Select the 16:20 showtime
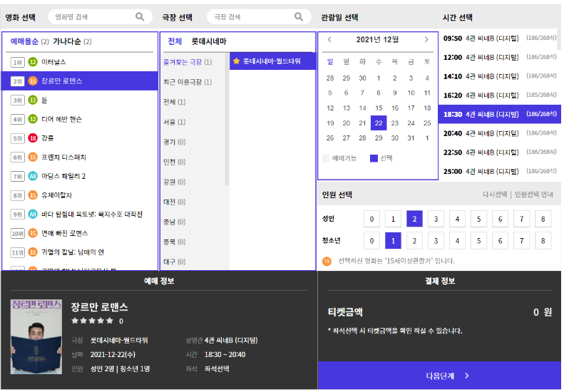 [500, 96]
